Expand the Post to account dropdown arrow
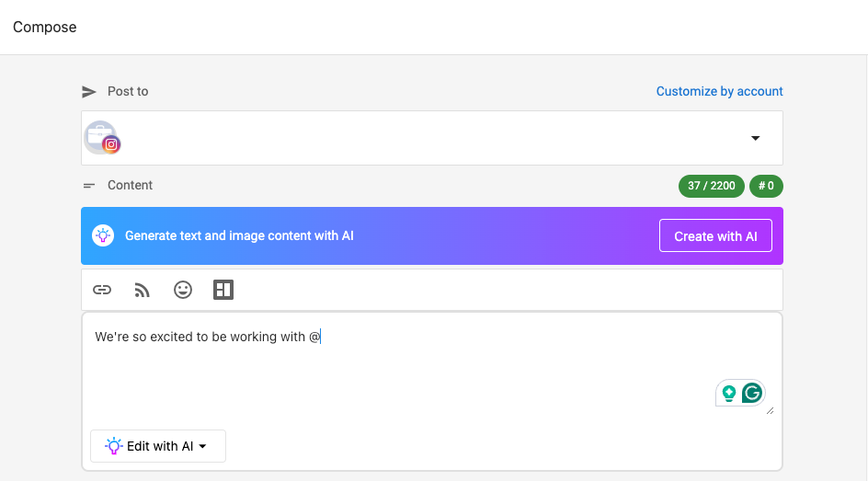Screen dimensions: 868x481 [x=755, y=138]
